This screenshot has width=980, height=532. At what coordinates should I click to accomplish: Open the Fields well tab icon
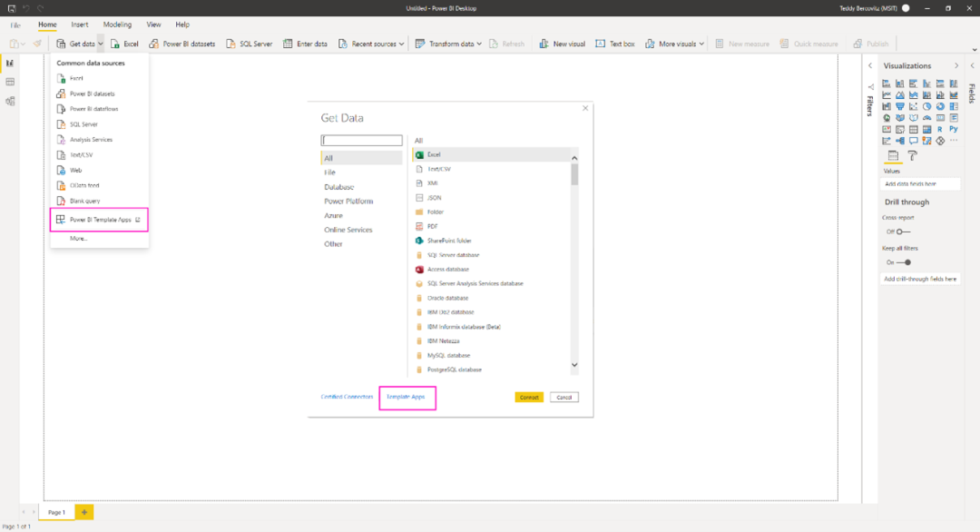[893, 155]
